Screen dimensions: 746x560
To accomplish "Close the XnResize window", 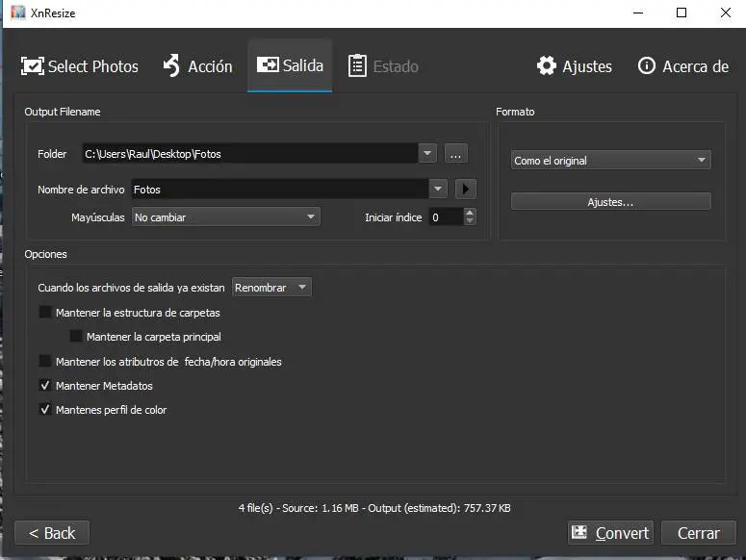I will point(725,13).
